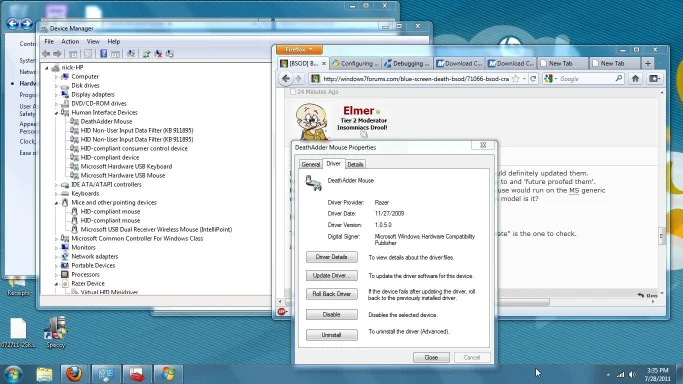
Task: Click the taskbar icon with the Windows flag
Action: (x=168, y=374)
